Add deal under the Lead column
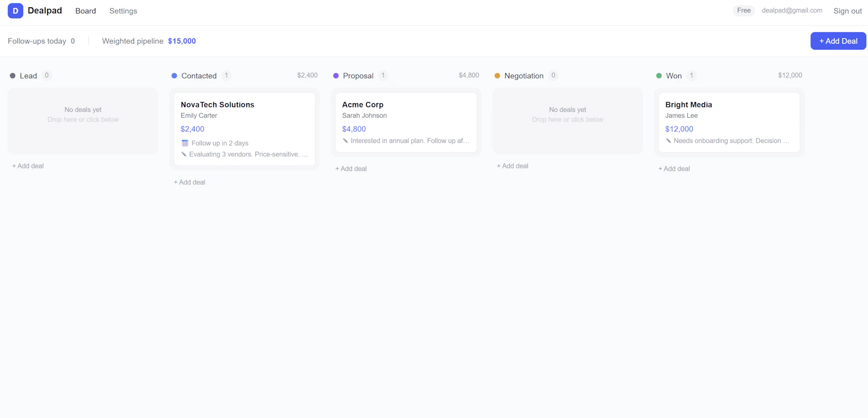This screenshot has width=868, height=418. pyautogui.click(x=28, y=166)
